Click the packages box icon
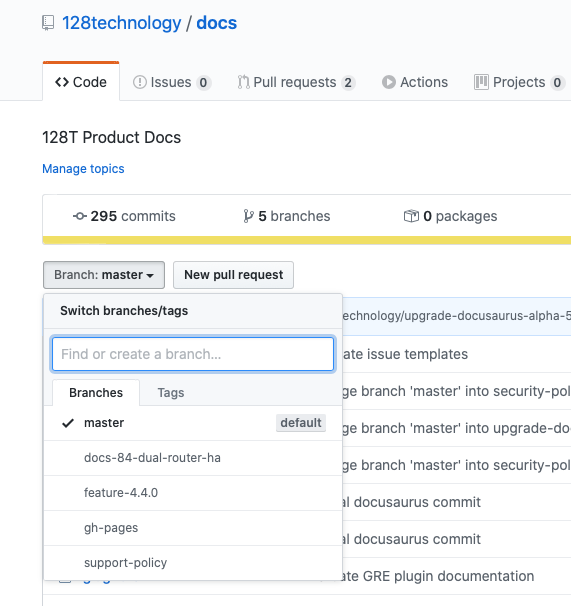Viewport: 571px width, 606px height. point(411,216)
